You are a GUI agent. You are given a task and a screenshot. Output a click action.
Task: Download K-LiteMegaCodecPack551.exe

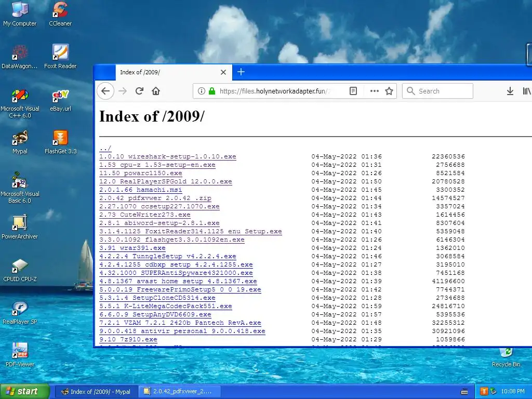(166, 306)
